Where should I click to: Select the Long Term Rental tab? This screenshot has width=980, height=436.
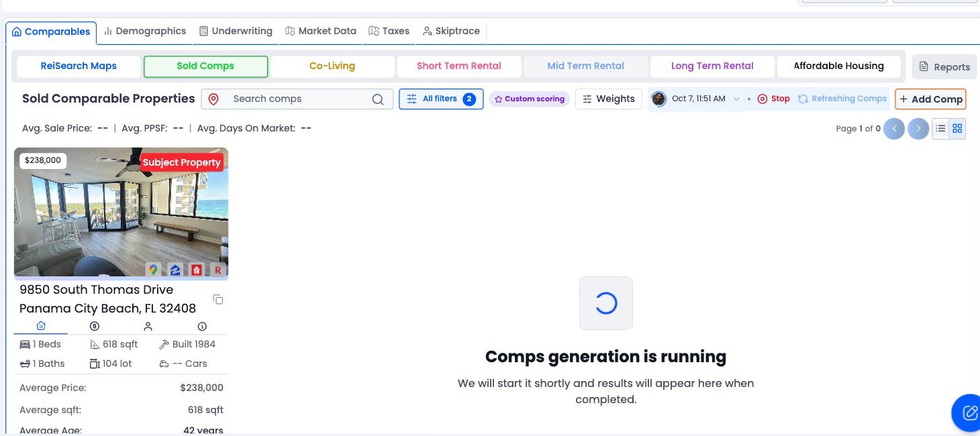pyautogui.click(x=712, y=66)
